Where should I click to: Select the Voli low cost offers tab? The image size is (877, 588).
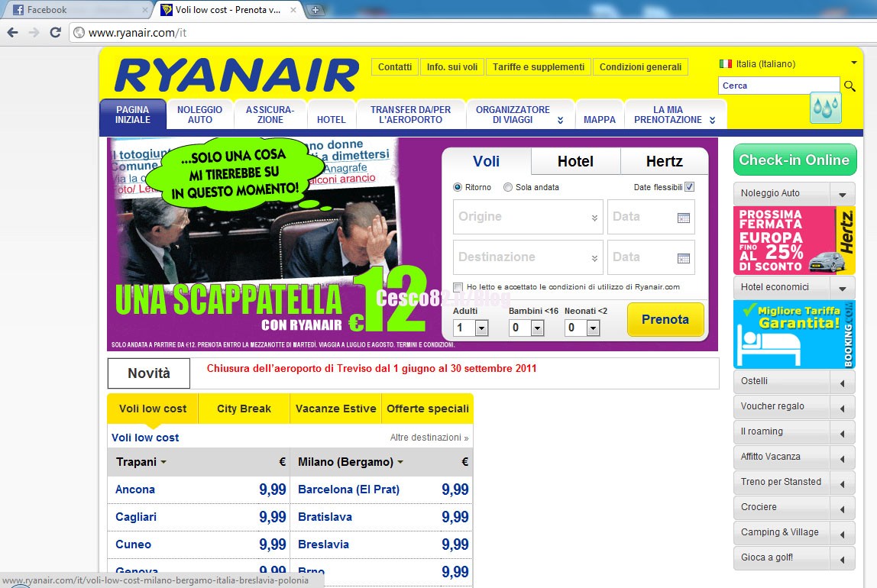pos(153,409)
